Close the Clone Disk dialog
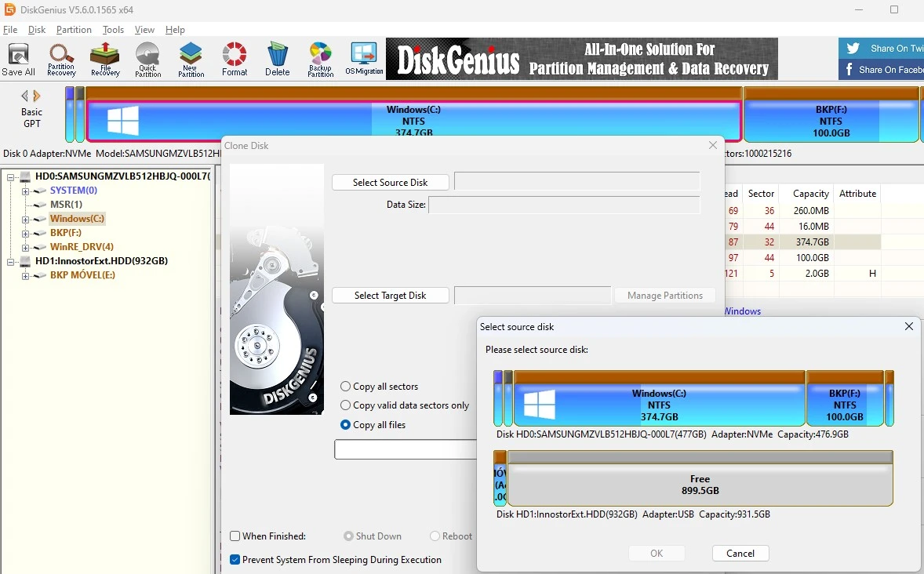Screen dimensions: 924x574 (x=713, y=145)
